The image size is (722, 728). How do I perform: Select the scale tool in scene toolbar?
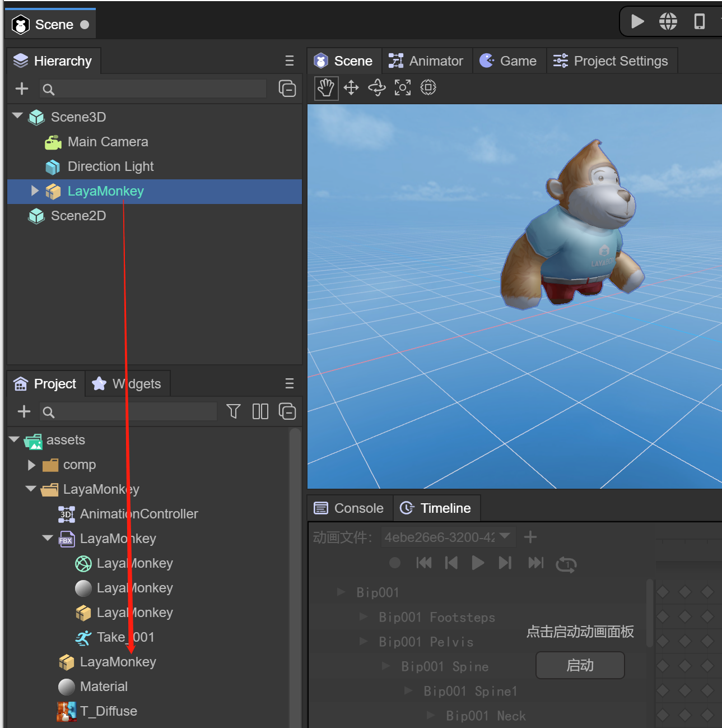403,88
